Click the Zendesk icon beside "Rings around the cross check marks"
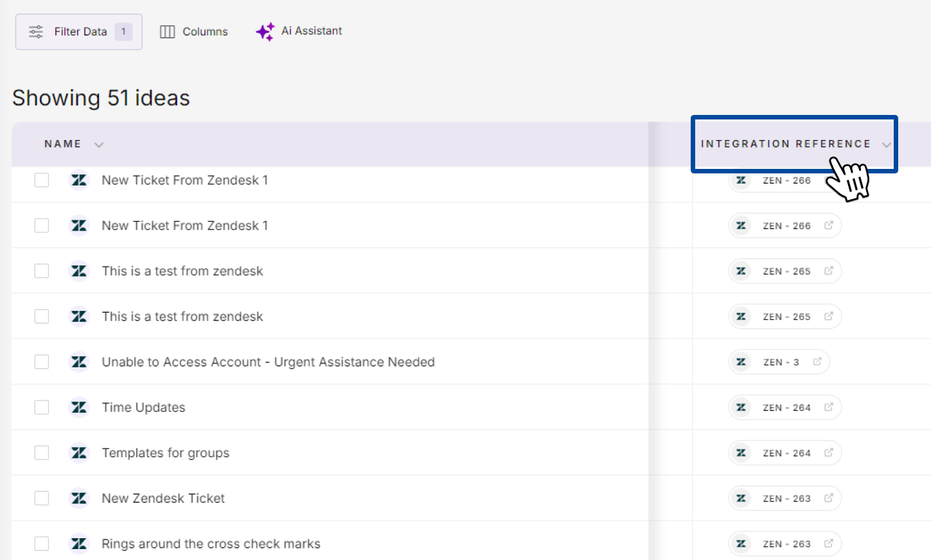This screenshot has width=931, height=560. (x=78, y=543)
